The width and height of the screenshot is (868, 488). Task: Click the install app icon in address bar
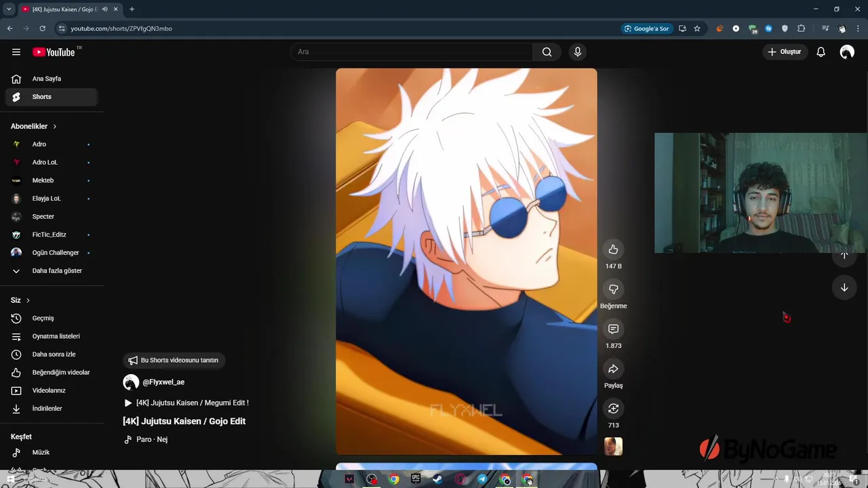tap(682, 28)
